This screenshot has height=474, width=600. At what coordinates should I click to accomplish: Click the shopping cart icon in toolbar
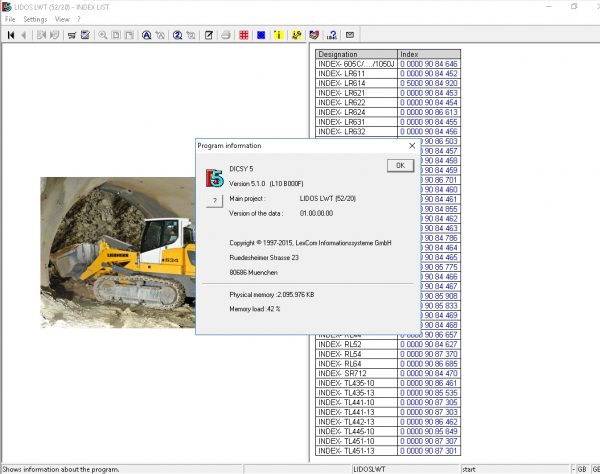[72, 35]
